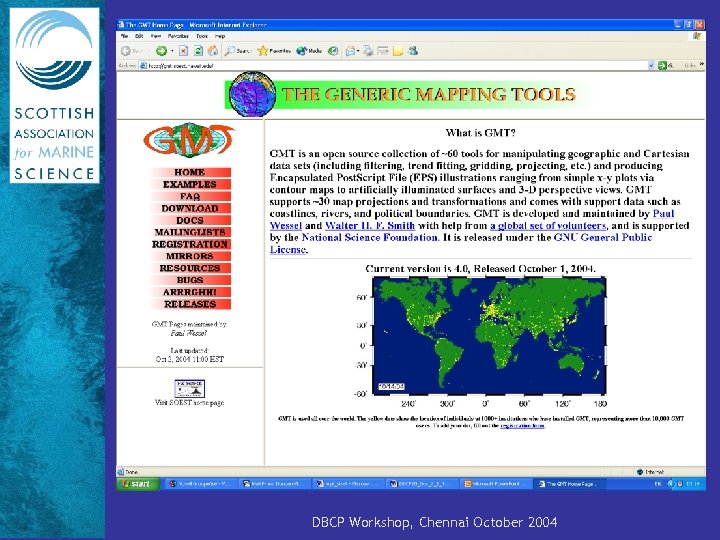Click the Windows flag logo at menu bar end
Screen dimensions: 720x540
[x=698, y=36]
